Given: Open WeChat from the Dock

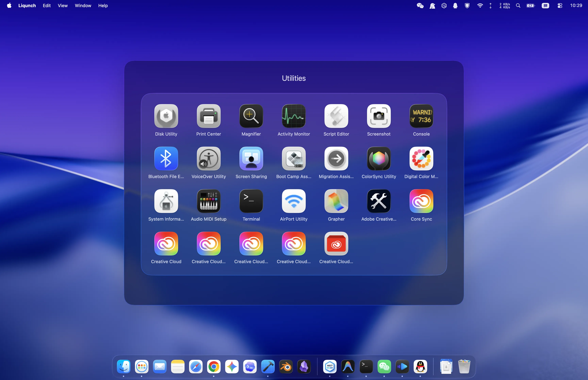Looking at the screenshot, I should [x=384, y=366].
